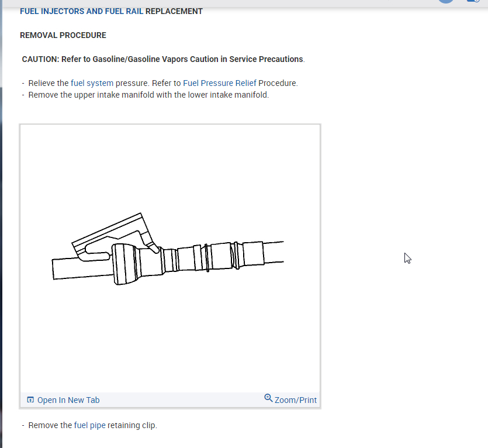The width and height of the screenshot is (488, 448).
Task: Click 'Open In New Tab' link
Action: click(68, 400)
